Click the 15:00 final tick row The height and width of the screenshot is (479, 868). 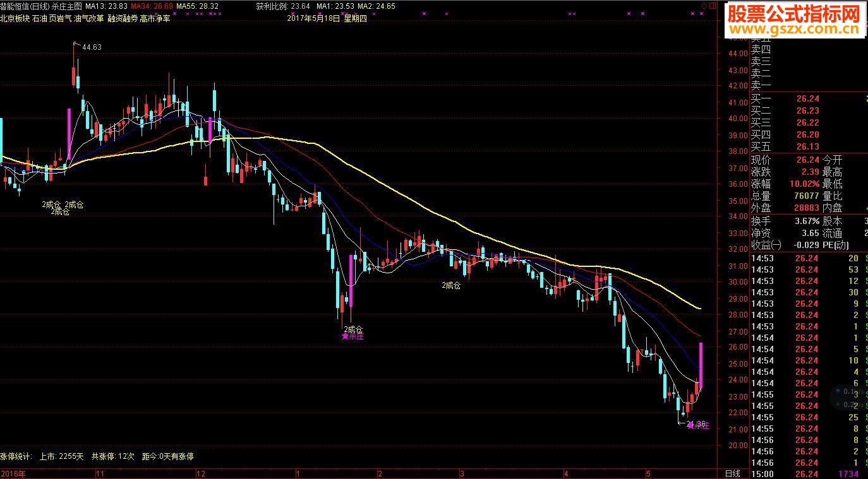809,473
